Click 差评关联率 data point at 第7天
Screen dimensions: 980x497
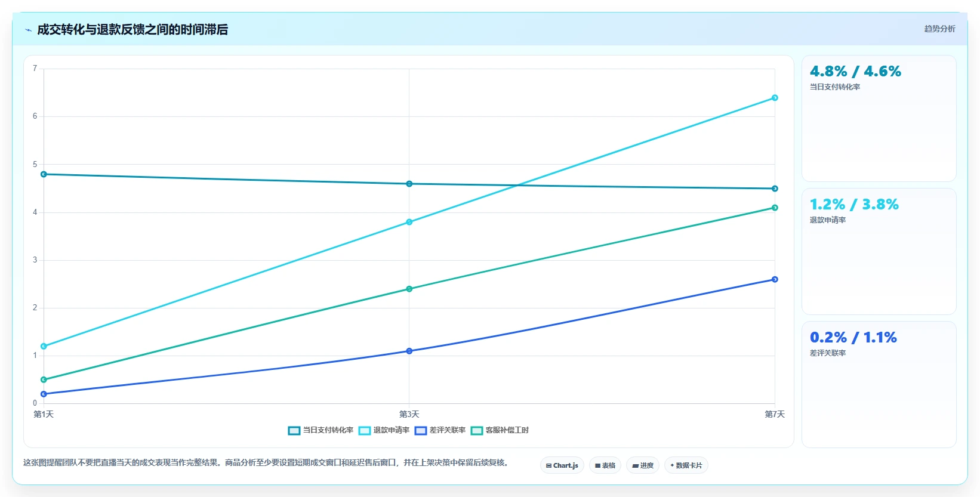775,279
